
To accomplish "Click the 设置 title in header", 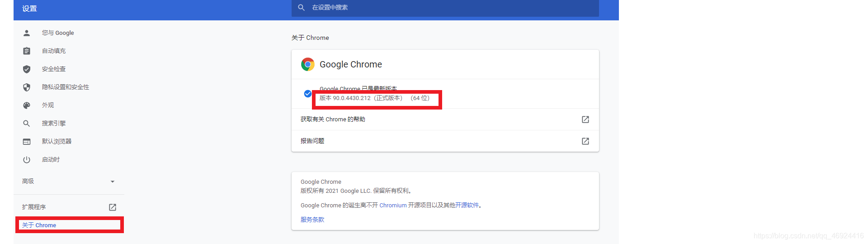I will (29, 9).
